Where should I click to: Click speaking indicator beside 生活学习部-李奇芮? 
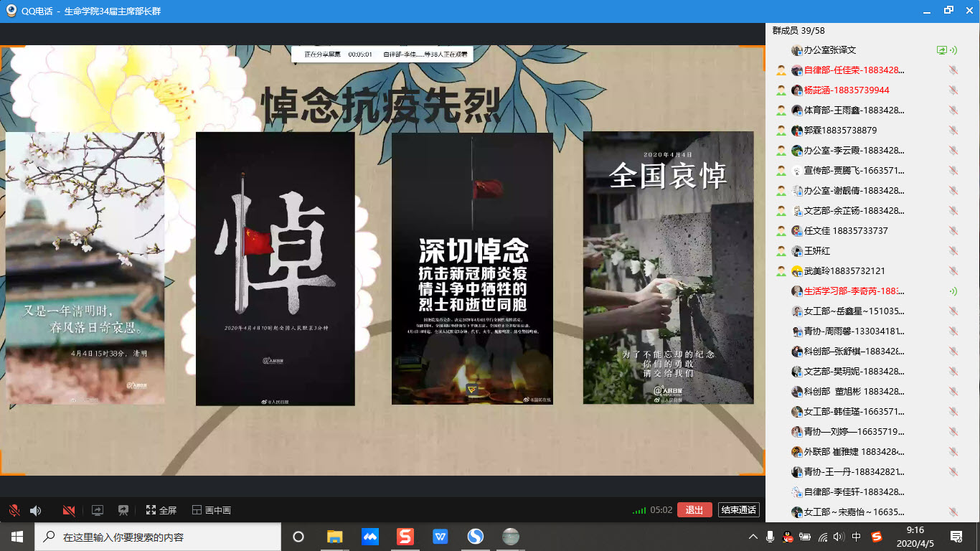click(x=953, y=291)
